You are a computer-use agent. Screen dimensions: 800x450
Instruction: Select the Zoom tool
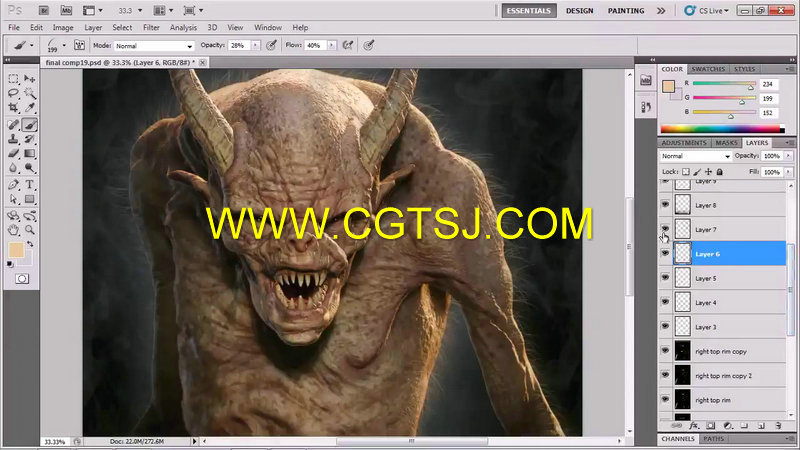tap(30, 230)
